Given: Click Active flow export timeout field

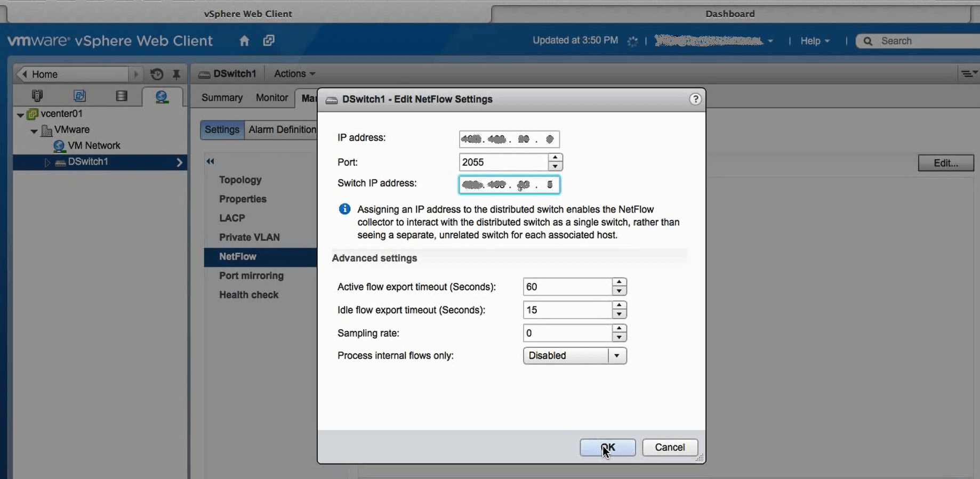Looking at the screenshot, I should click(x=567, y=287).
